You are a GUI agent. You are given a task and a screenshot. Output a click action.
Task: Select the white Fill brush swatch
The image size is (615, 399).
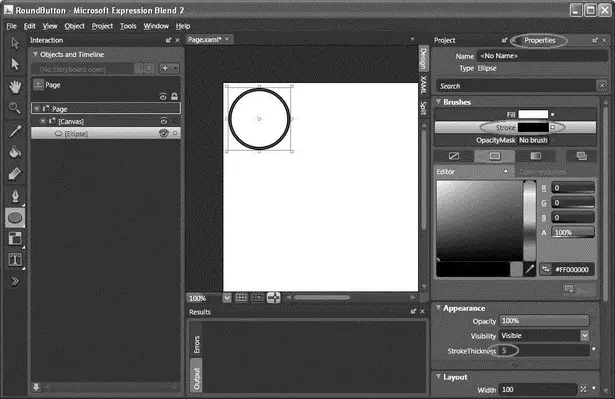(533, 114)
